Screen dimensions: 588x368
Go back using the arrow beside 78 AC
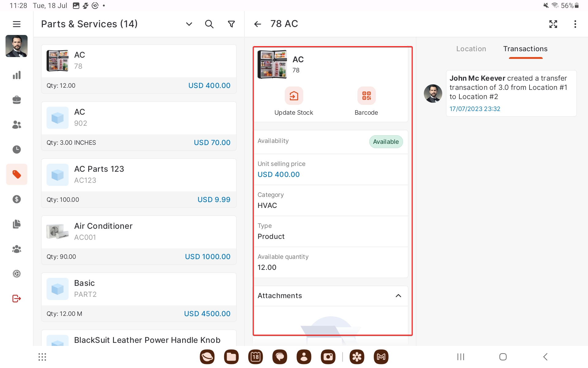click(258, 24)
